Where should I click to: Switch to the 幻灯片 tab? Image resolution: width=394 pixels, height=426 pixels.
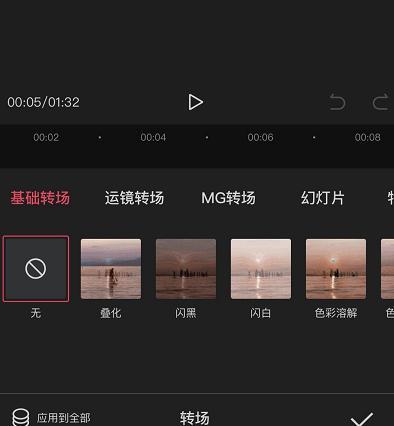(322, 198)
